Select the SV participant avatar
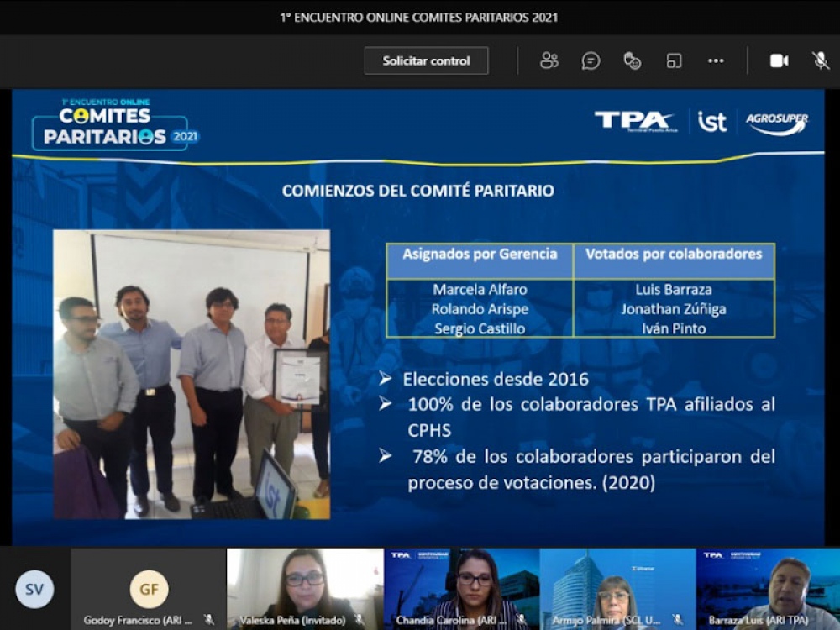The width and height of the screenshot is (840, 630). click(x=34, y=589)
